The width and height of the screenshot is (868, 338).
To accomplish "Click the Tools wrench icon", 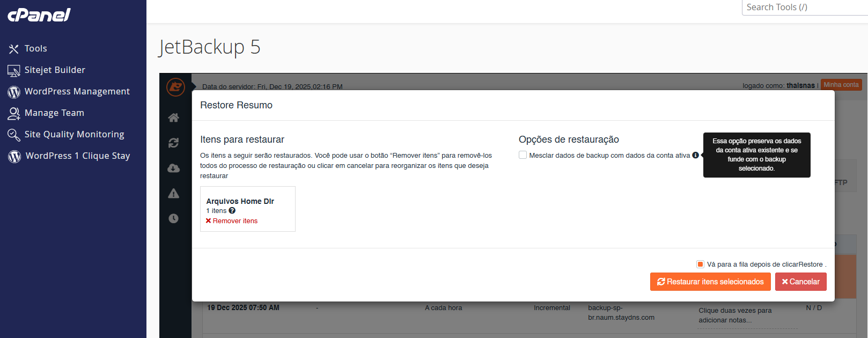I will coord(14,49).
